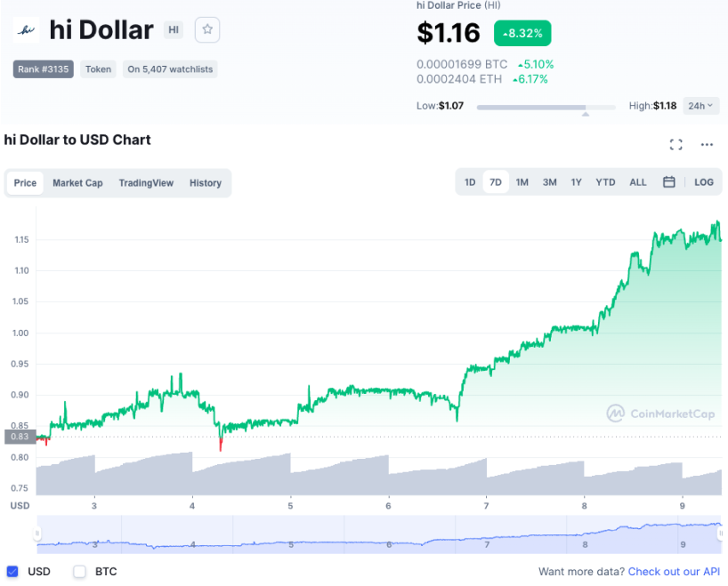Viewport: 728px width, 586px height.
Task: Switch to the Market Cap tab
Action: point(77,183)
